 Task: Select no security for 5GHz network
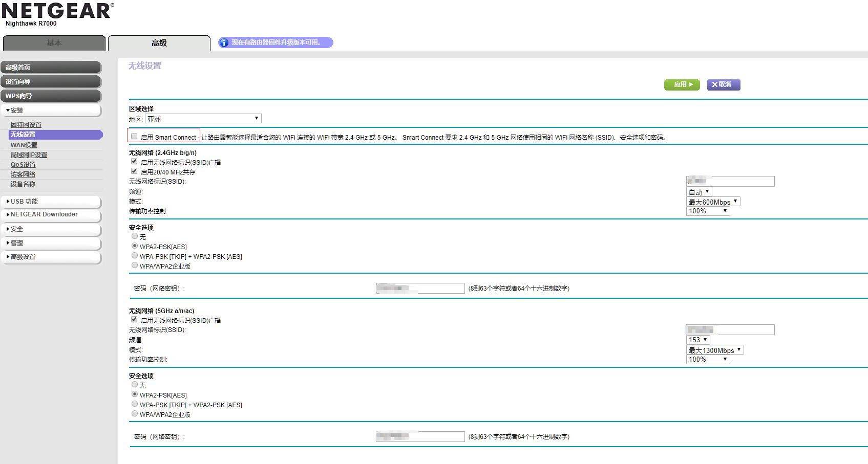tap(135, 385)
